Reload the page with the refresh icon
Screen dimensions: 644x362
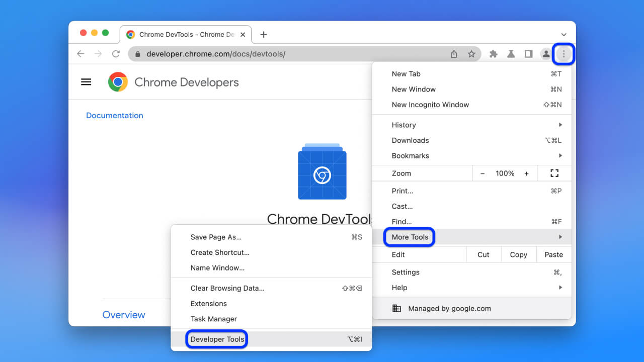click(x=116, y=54)
